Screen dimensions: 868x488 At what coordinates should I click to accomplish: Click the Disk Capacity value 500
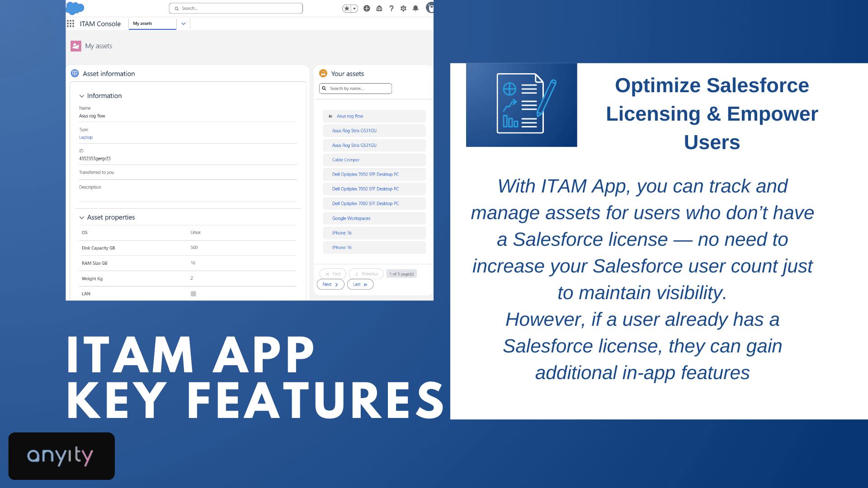[194, 248]
